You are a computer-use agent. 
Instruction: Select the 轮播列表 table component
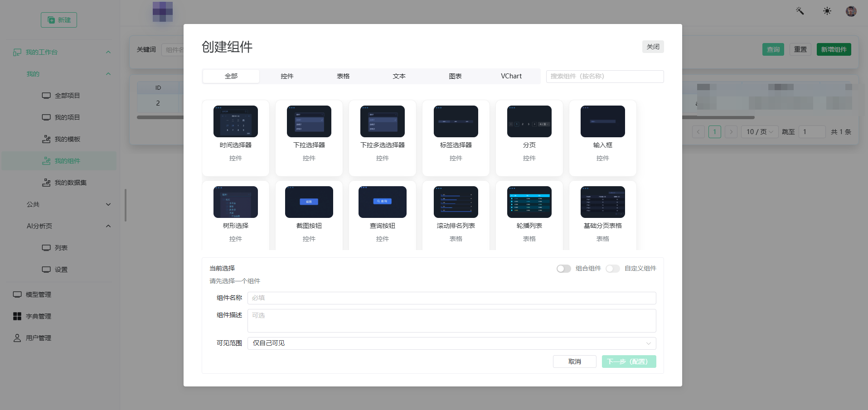pyautogui.click(x=529, y=215)
